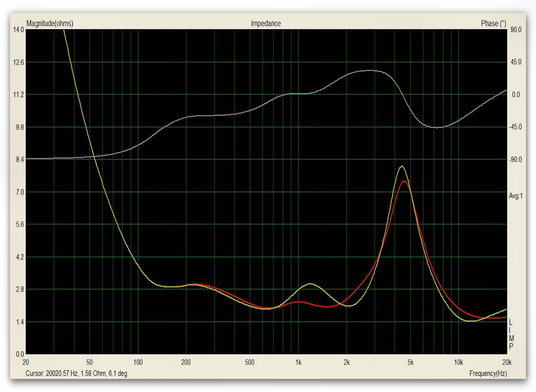The image size is (536, 392).
Task: Click the Avg:1 indicator
Action: (x=515, y=196)
